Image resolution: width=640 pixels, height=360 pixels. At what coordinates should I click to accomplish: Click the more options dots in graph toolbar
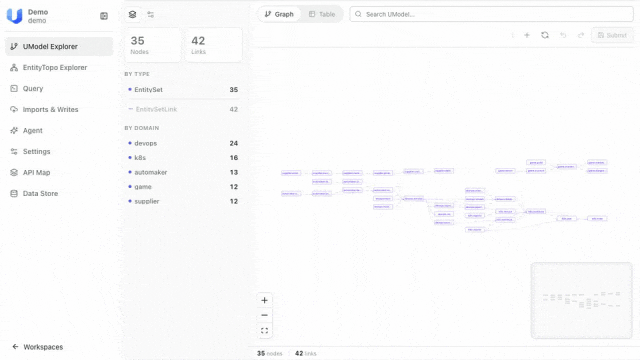click(x=512, y=35)
